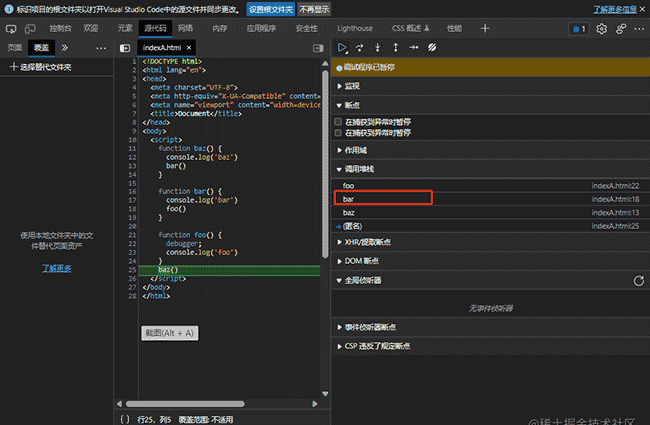
Task: Click the plus icon for 选择替代文件夹
Action: tap(13, 67)
